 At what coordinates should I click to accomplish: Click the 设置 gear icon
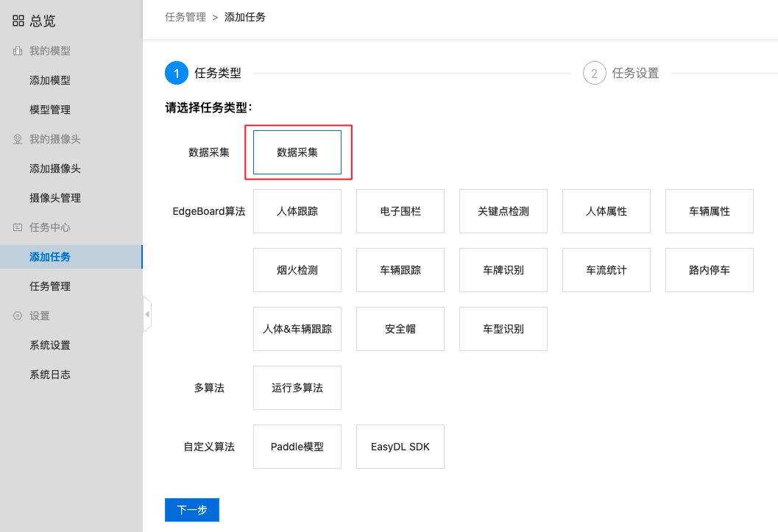coord(18,316)
